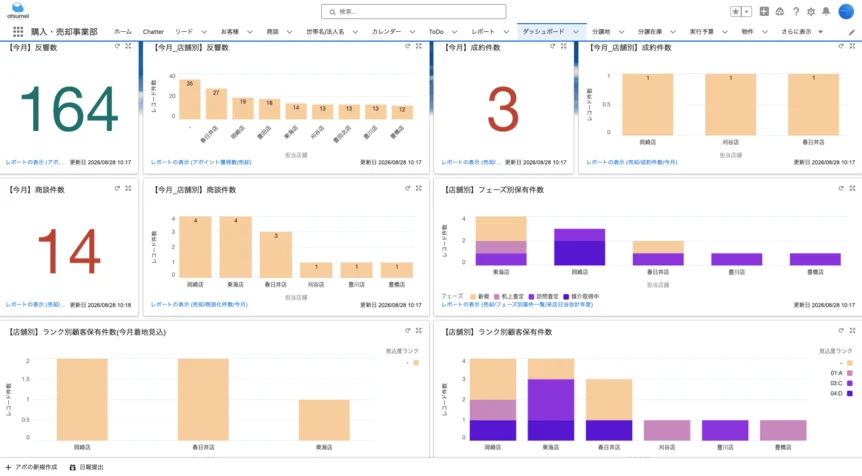This screenshot has width=862, height=476.
Task: View report link under the 164 metric
Action: pyautogui.click(x=35, y=162)
